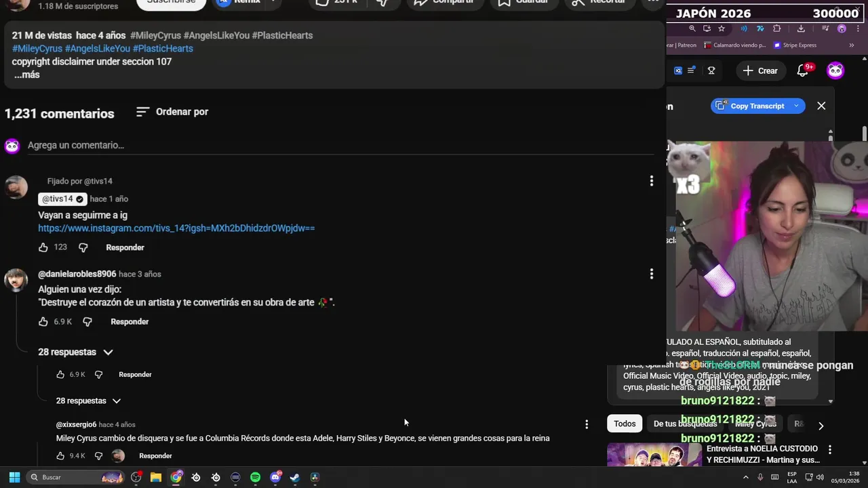Screen dimensions: 868x488
Task: Open the Chrome three-dot menu
Action: tap(857, 28)
